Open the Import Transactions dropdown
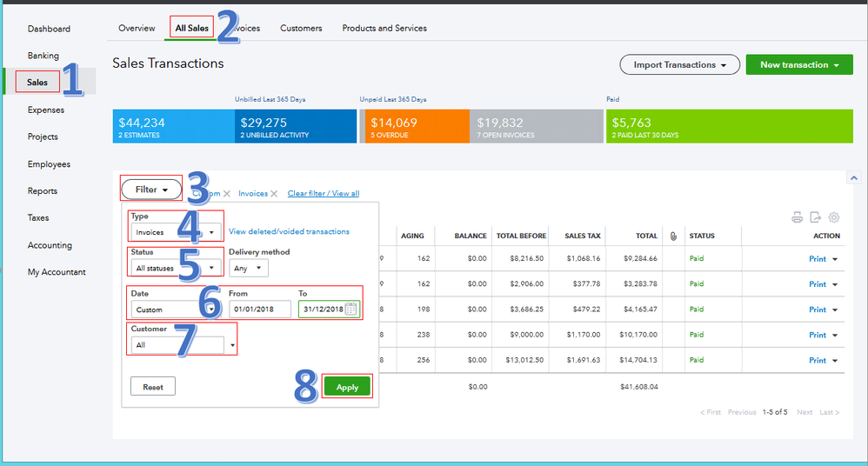 pos(680,64)
